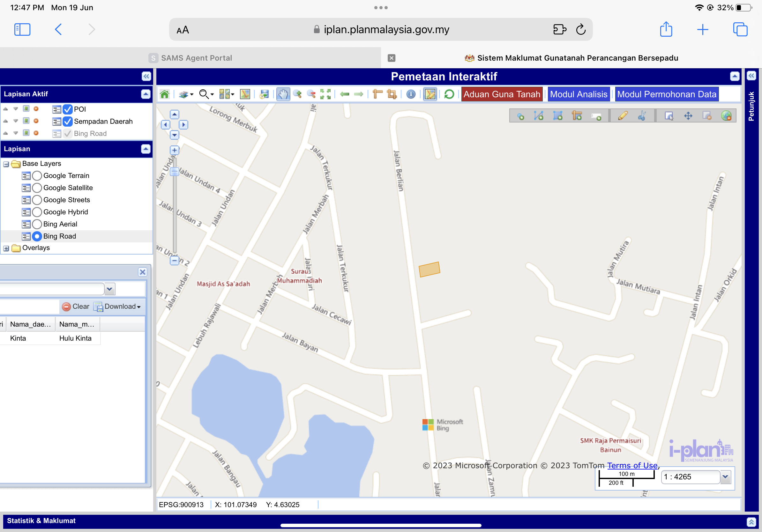
Task: Click the map zoom slider handle
Action: point(174,172)
